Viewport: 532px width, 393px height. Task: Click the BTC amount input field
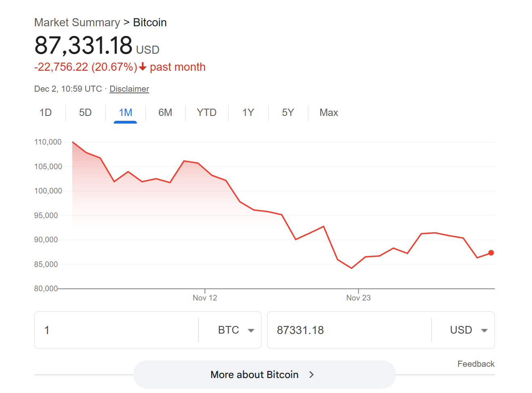[x=117, y=330]
